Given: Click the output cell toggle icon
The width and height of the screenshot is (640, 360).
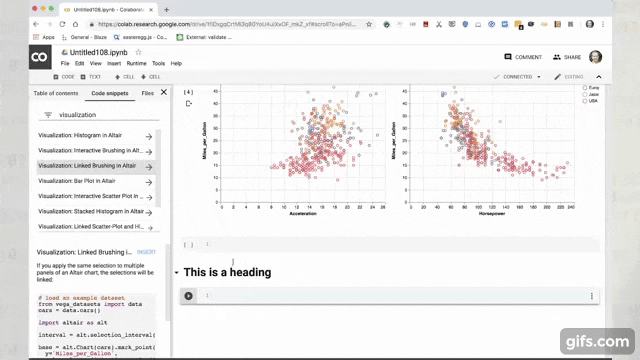Looking at the screenshot, I should click(x=189, y=104).
